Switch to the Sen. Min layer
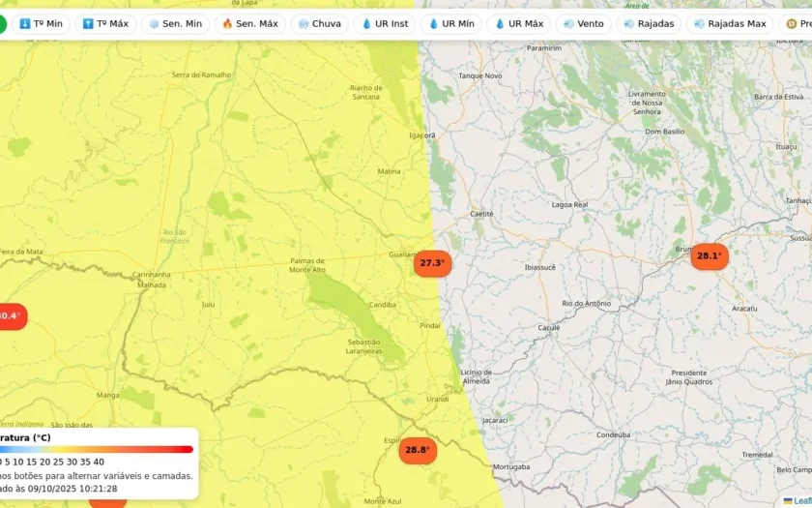812x508 pixels. coord(176,24)
